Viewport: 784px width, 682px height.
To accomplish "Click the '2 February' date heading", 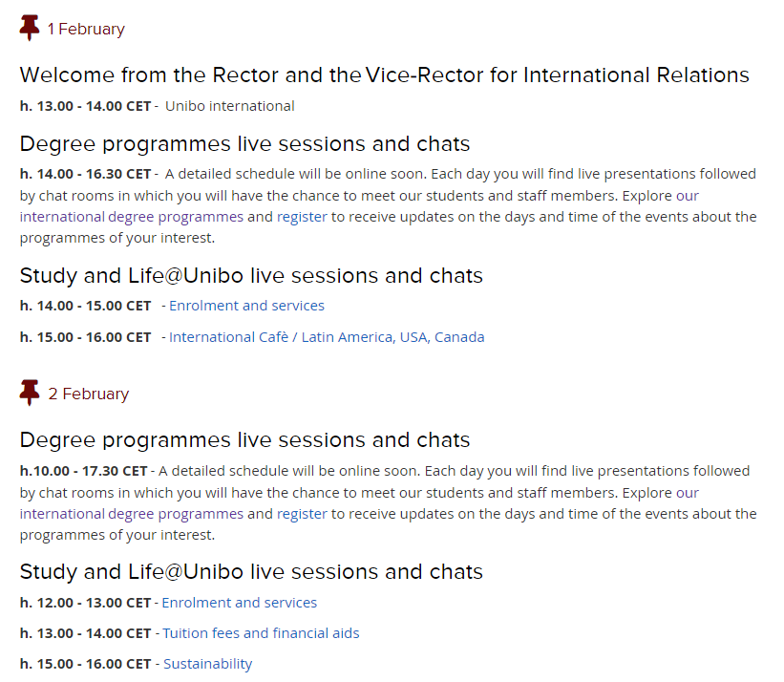I will 89,394.
